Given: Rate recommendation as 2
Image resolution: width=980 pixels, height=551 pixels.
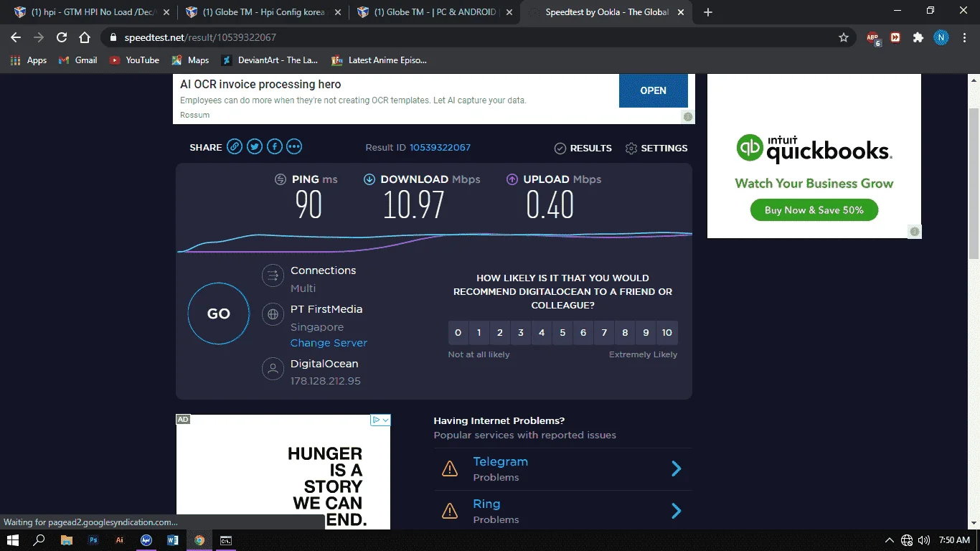Looking at the screenshot, I should tap(500, 332).
